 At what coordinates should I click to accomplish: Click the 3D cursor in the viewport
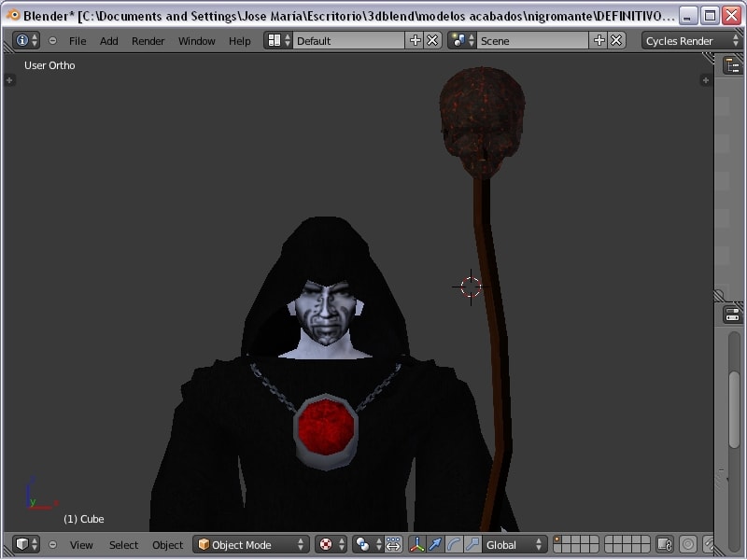pyautogui.click(x=471, y=287)
